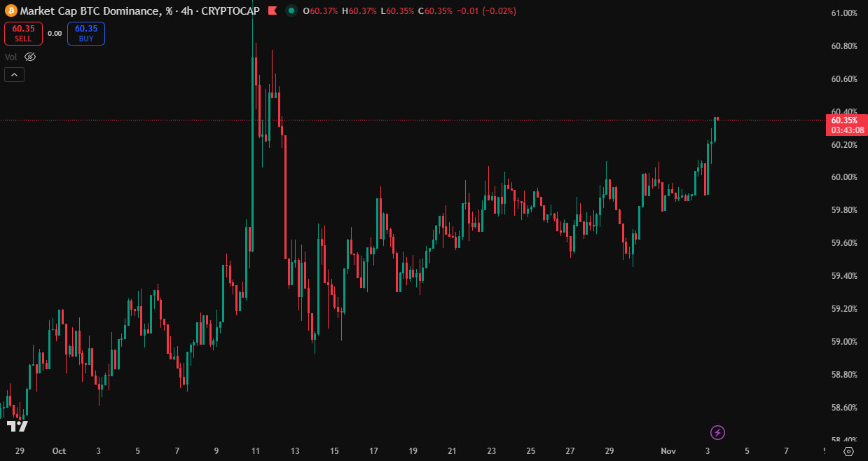Click the TradingView logo in bottom-left
The height and width of the screenshot is (461, 868).
[18, 425]
